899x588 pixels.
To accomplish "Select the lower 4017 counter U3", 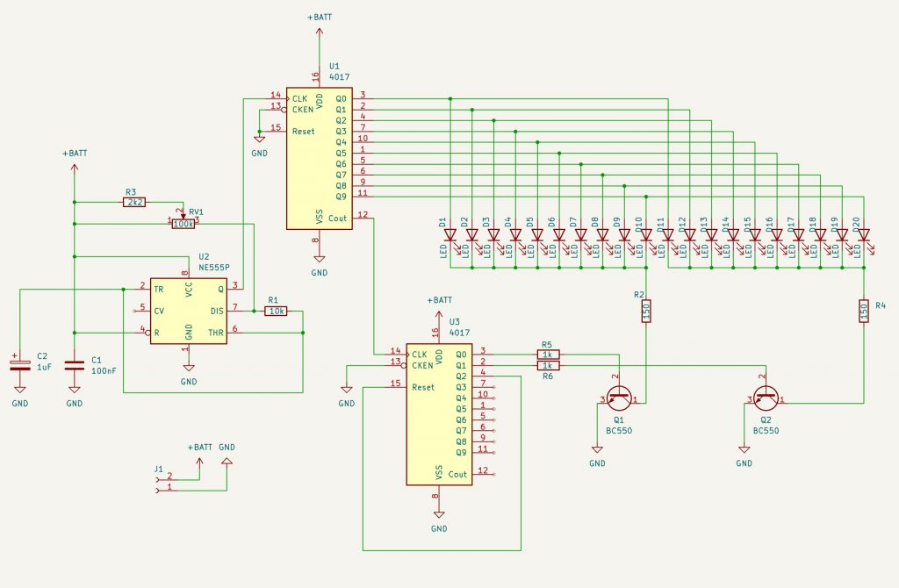I will (x=439, y=412).
